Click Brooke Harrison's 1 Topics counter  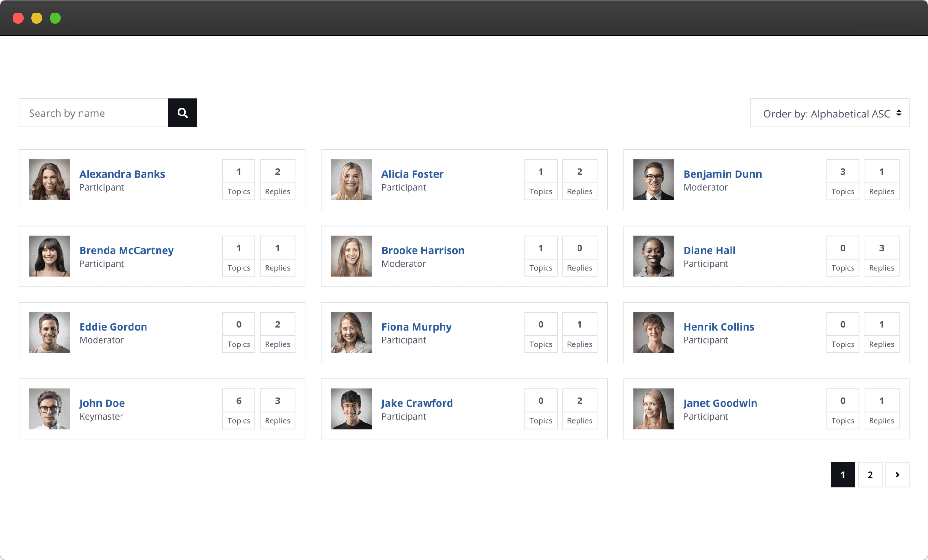point(541,256)
